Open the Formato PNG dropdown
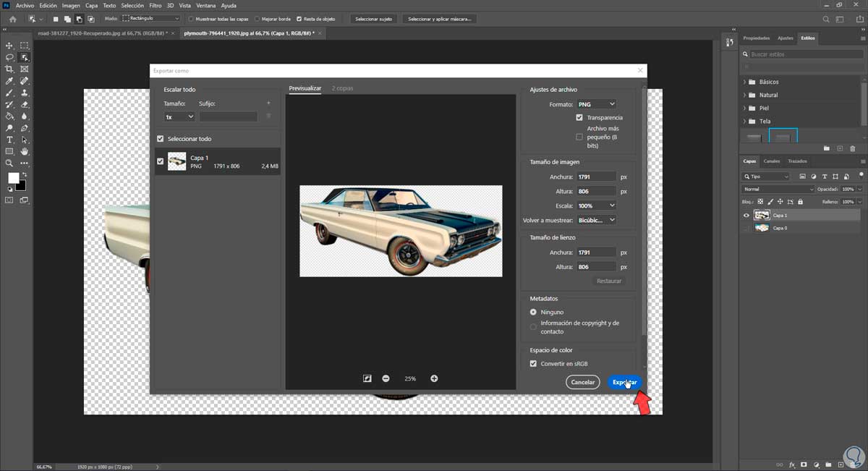 [x=596, y=104]
